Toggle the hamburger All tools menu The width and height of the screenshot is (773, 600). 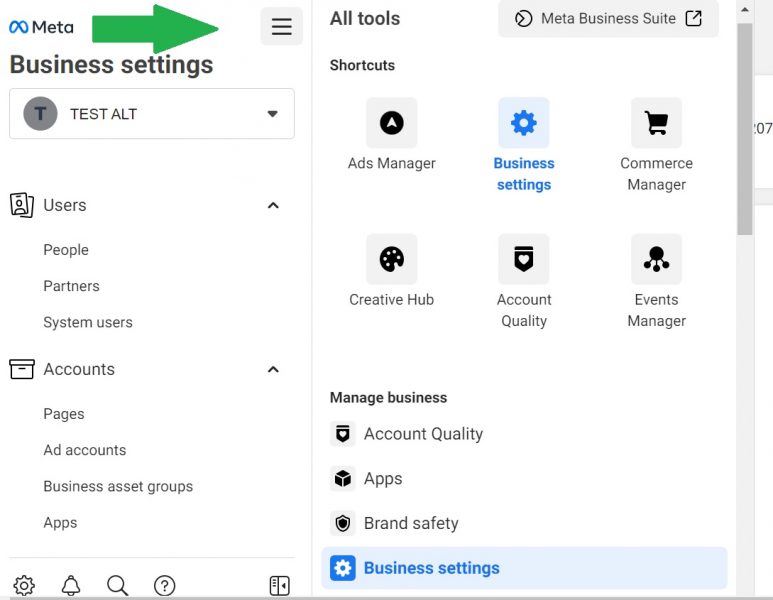coord(281,27)
